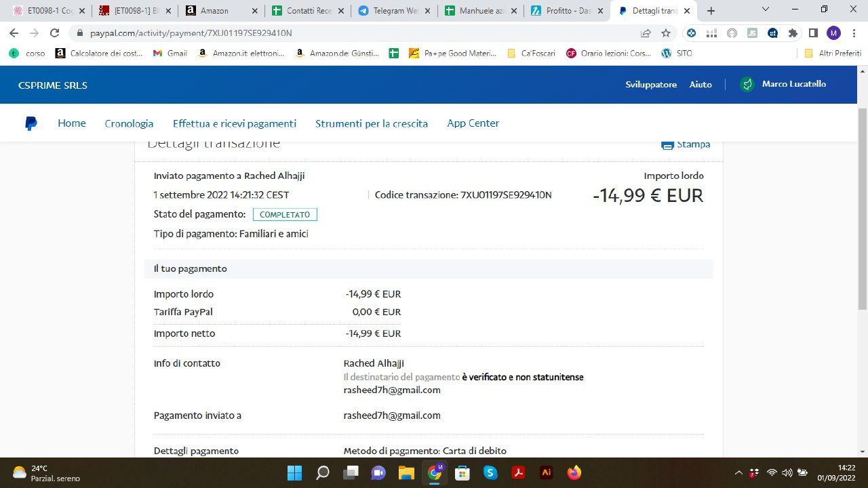Toggle Chrome side panel icon

(x=813, y=33)
